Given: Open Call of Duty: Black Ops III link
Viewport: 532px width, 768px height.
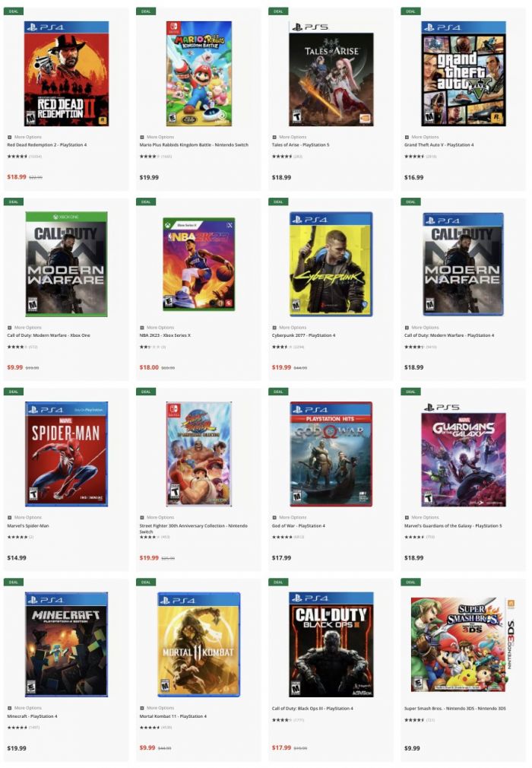Looking at the screenshot, I should 312,708.
